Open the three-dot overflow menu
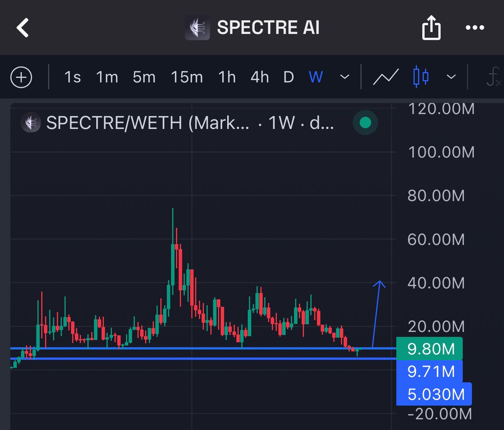504x430 pixels. click(474, 28)
